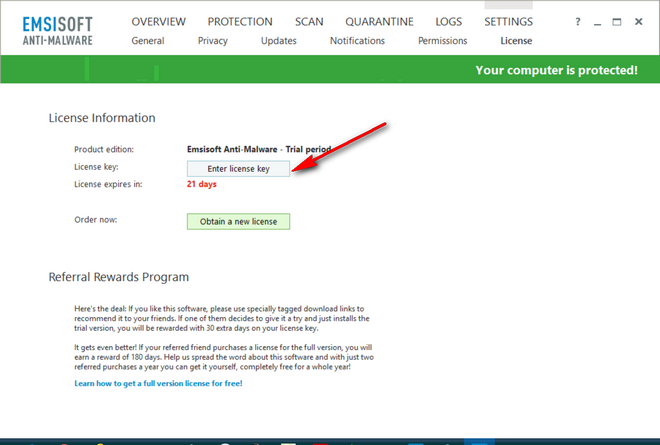Click the 'License Information' heading
The height and width of the screenshot is (445, 660).
tap(102, 118)
